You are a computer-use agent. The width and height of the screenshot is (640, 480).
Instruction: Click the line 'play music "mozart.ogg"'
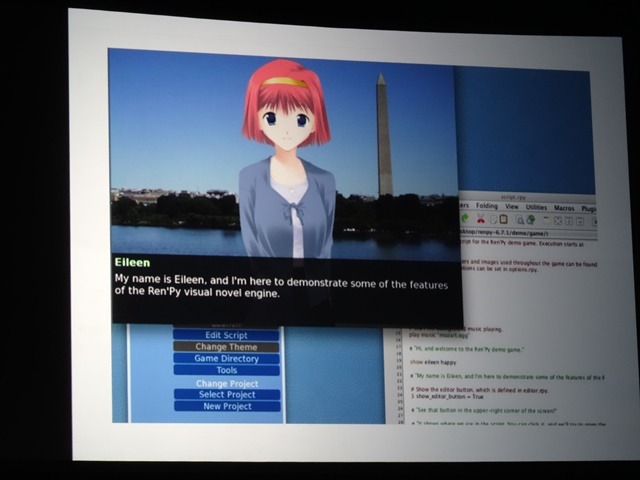pos(439,335)
